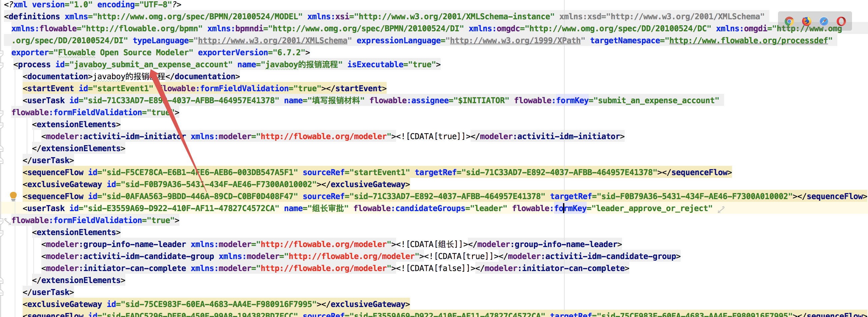Click the startEvent id "startEvent1"
This screenshot has width=868, height=317.
[123, 89]
